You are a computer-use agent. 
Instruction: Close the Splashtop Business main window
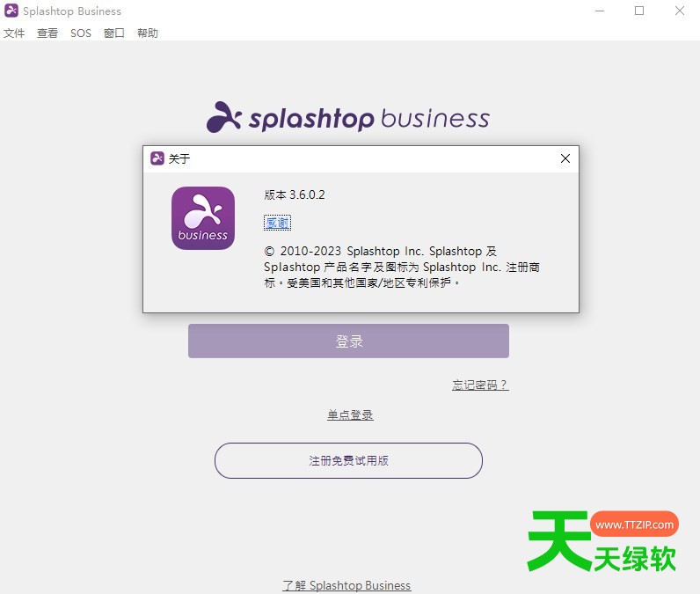680,11
